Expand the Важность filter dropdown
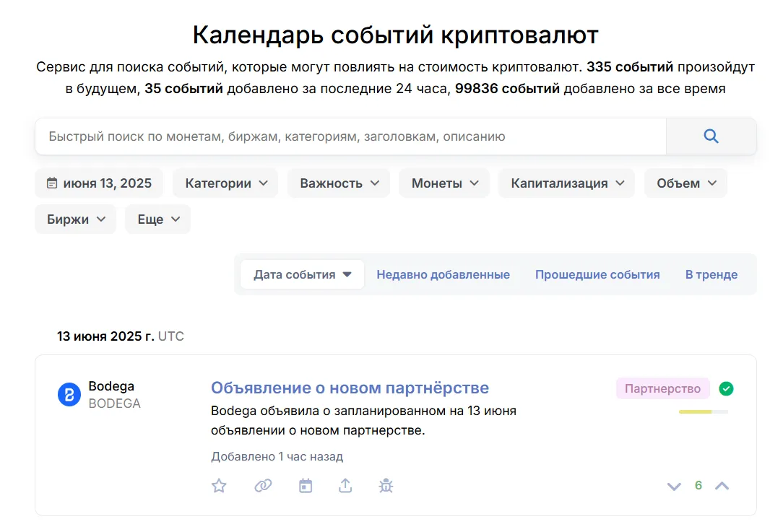The width and height of the screenshot is (783, 532). pos(339,183)
